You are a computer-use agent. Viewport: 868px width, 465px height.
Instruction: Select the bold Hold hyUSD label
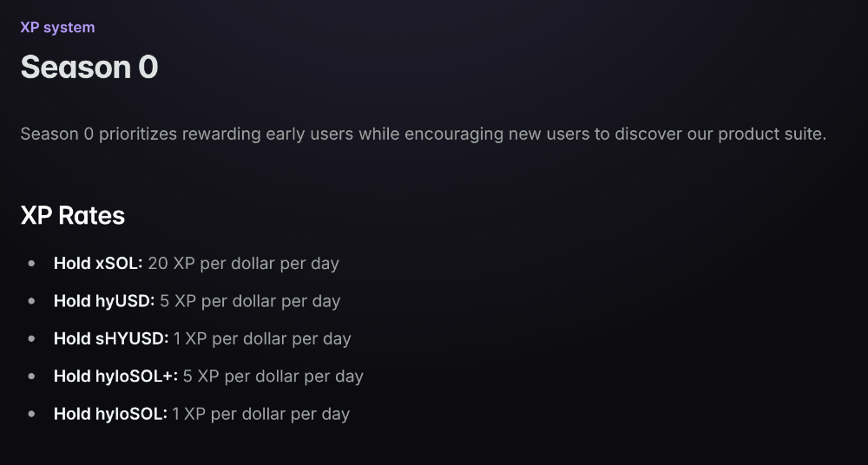tap(104, 301)
